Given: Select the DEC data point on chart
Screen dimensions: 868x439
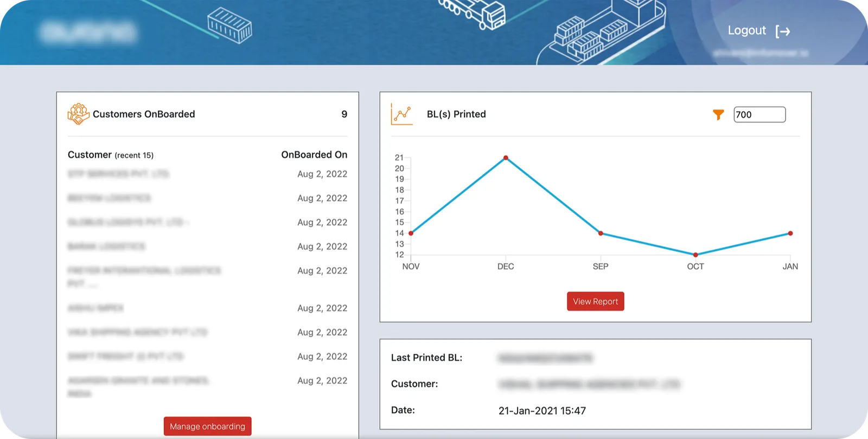Looking at the screenshot, I should pos(506,158).
